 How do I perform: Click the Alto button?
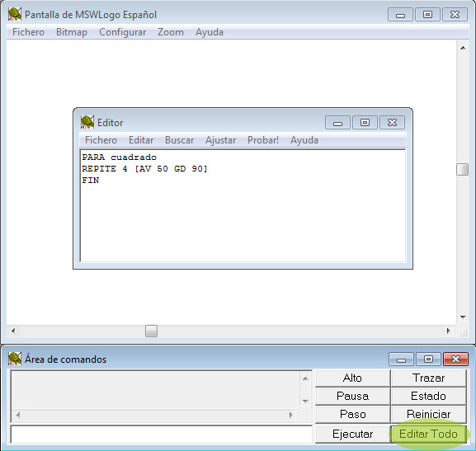coord(352,378)
